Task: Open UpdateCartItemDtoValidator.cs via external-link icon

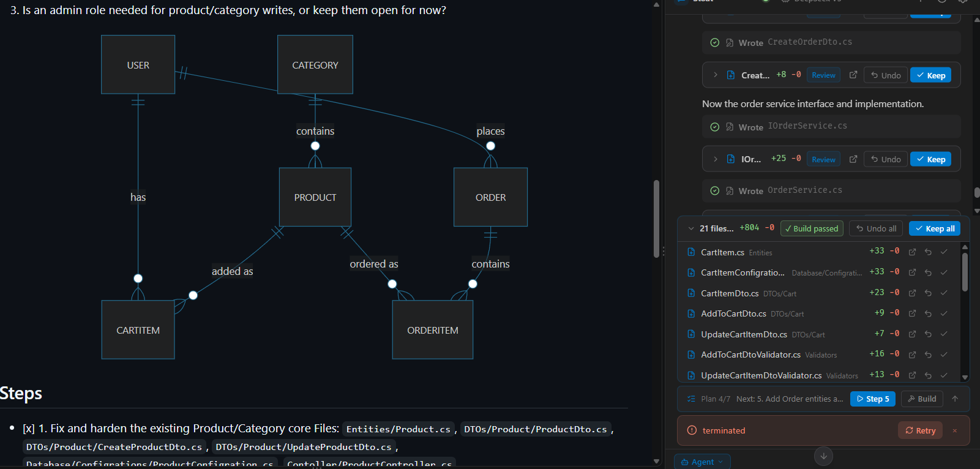Action: [912, 375]
